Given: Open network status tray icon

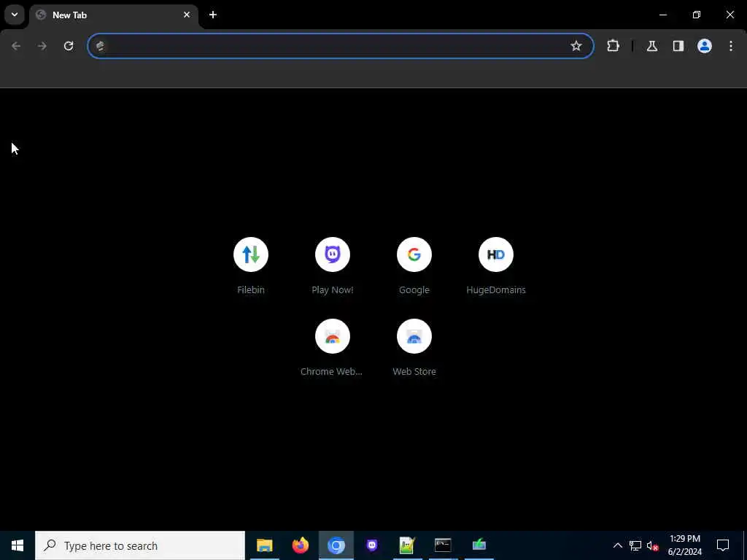Looking at the screenshot, I should [x=635, y=545].
